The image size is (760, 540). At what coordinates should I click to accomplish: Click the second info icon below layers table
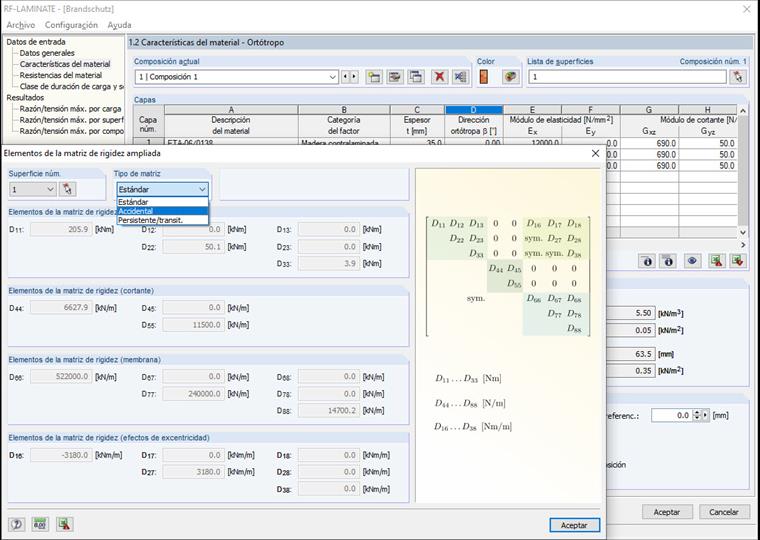[668, 261]
